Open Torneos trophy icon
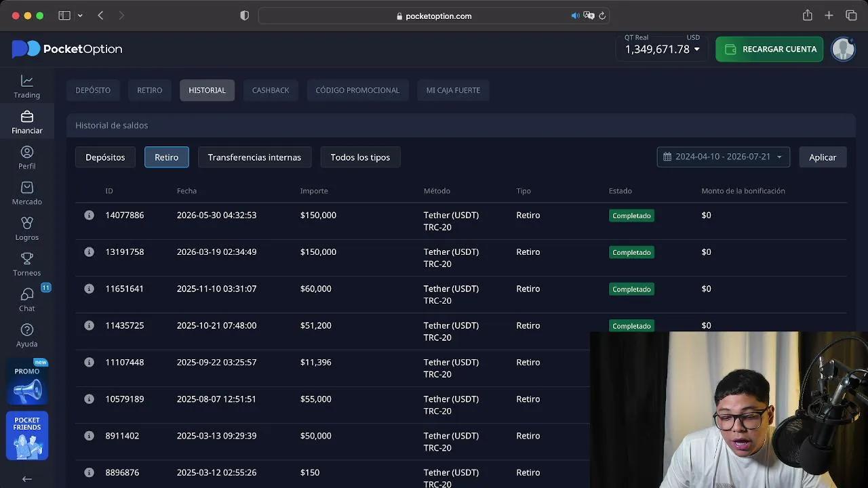The width and height of the screenshot is (868, 488). [26, 264]
